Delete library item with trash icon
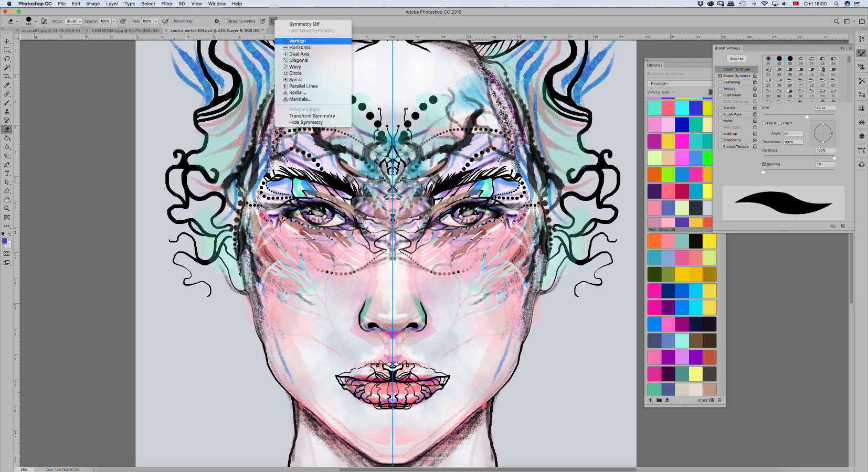Image resolution: width=868 pixels, height=472 pixels. [719, 400]
